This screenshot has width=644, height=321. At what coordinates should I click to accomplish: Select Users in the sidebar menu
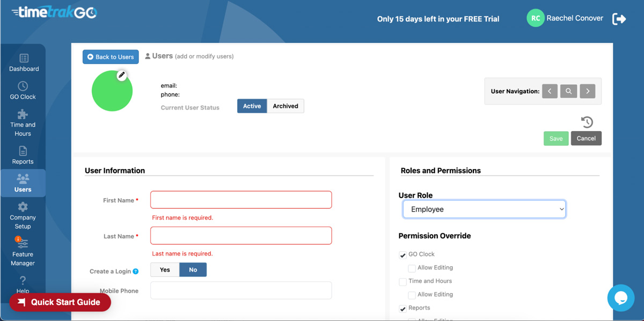tap(23, 183)
